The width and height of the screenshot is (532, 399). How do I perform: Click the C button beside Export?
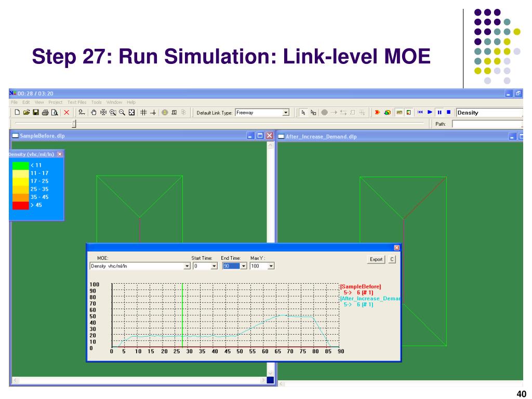coord(392,259)
